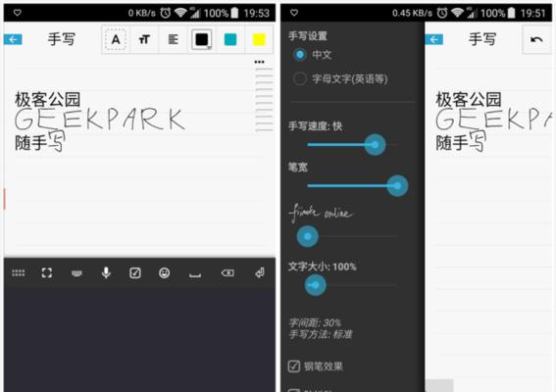
Task: Tap the undo arrow in right screen
Action: pos(536,39)
